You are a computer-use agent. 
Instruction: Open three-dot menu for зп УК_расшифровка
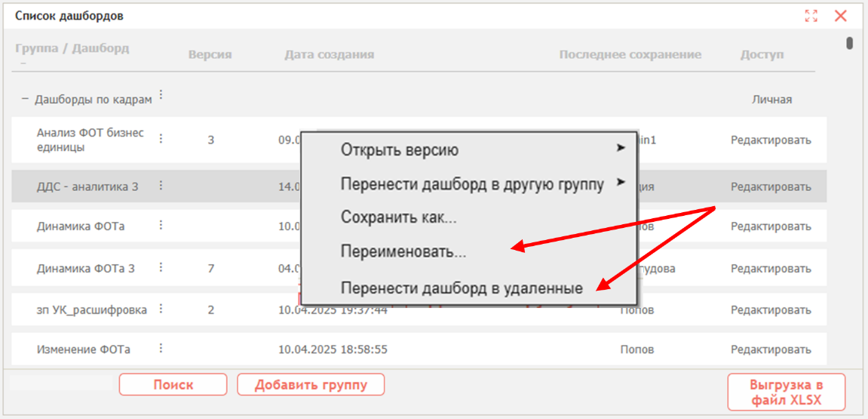tap(161, 308)
